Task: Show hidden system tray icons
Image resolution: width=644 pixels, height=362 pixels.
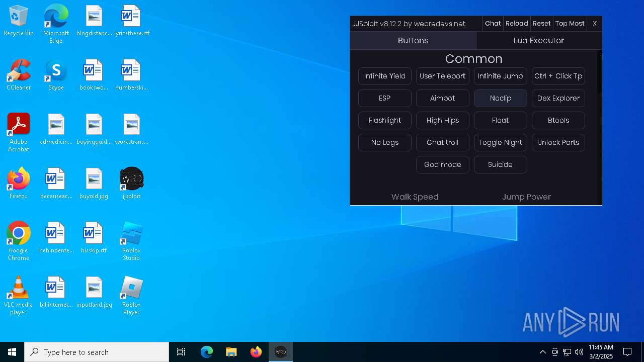Action: click(x=543, y=352)
